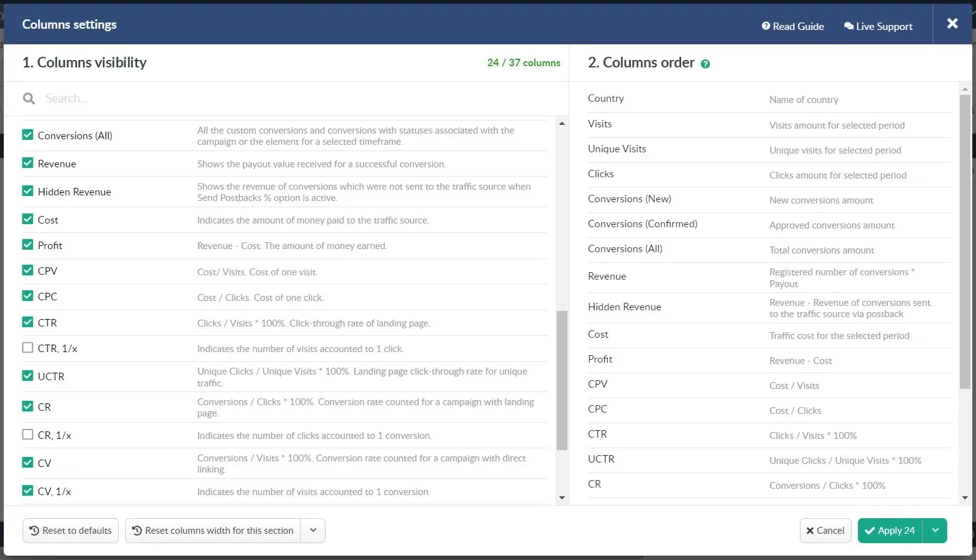This screenshot has height=560, width=976.
Task: Open Live Support chat
Action: [878, 26]
